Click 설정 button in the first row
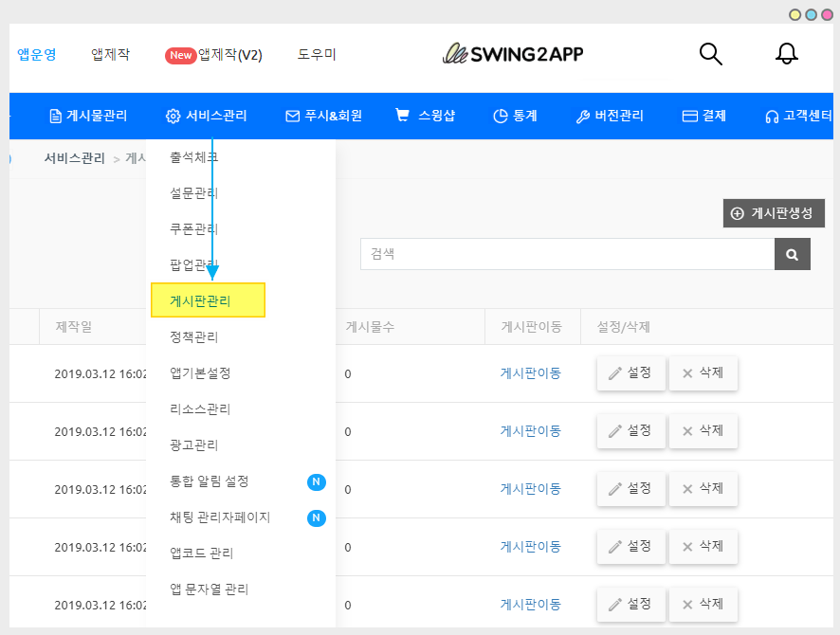Screen dimensions: 840x635 click(x=630, y=373)
